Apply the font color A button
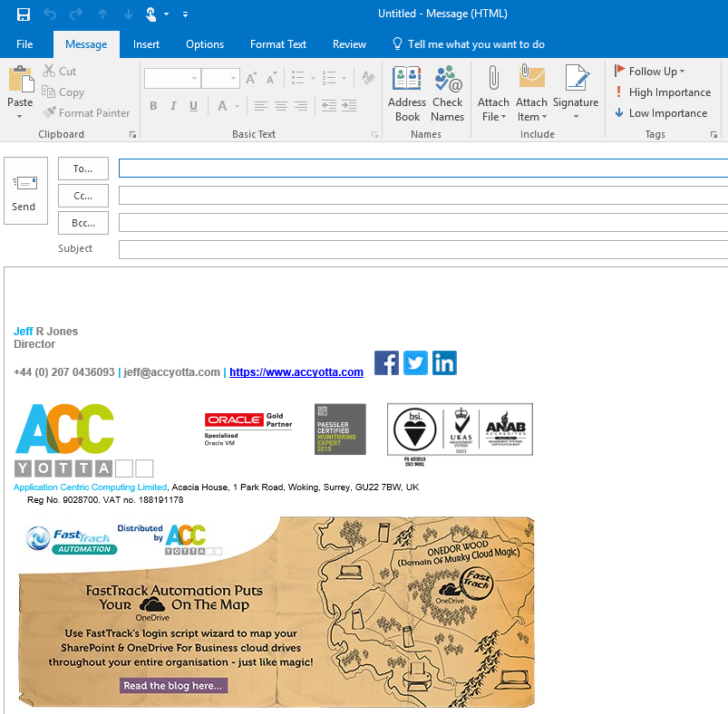This screenshot has height=714, width=728. 222,106
